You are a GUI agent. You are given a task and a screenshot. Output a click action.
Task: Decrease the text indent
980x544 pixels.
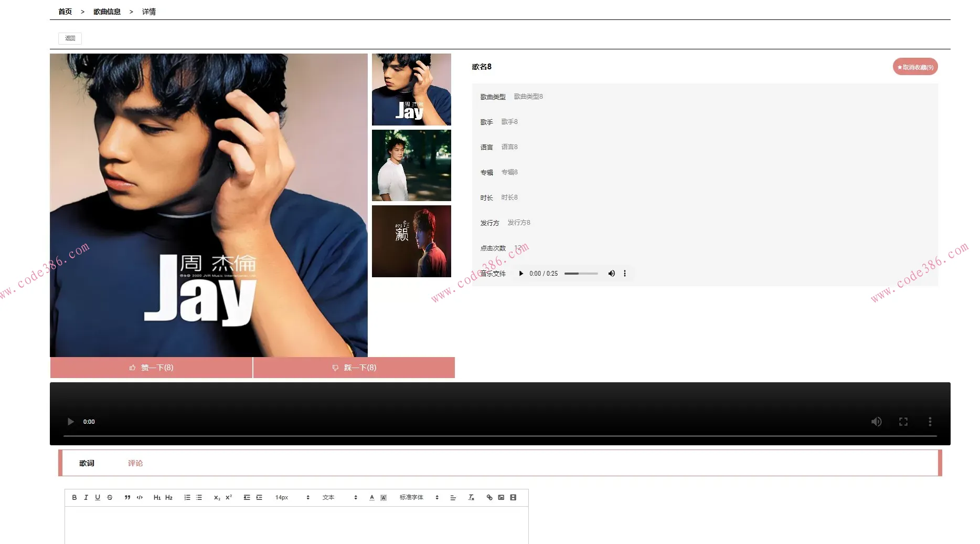pyautogui.click(x=247, y=497)
